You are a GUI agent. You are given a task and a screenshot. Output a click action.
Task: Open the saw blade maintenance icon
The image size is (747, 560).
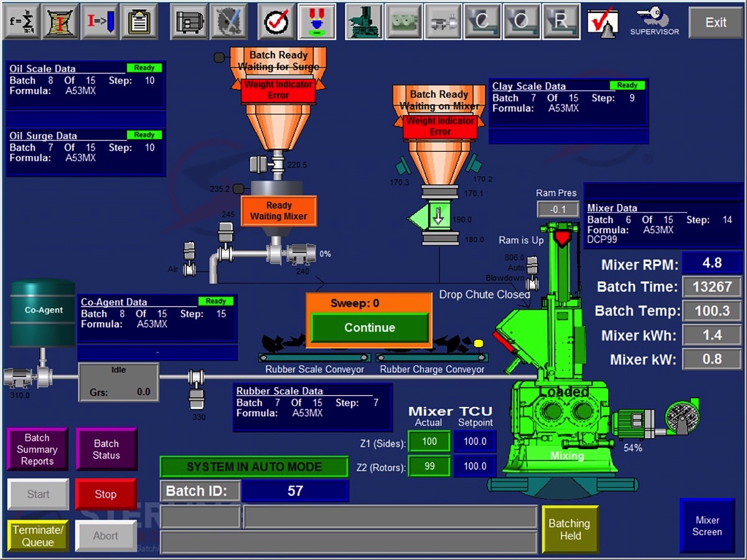tap(228, 22)
